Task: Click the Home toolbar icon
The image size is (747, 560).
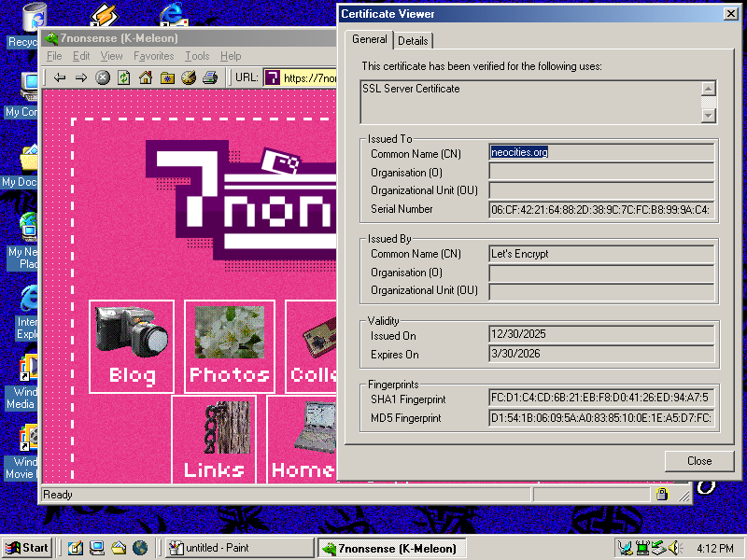Action: (145, 77)
